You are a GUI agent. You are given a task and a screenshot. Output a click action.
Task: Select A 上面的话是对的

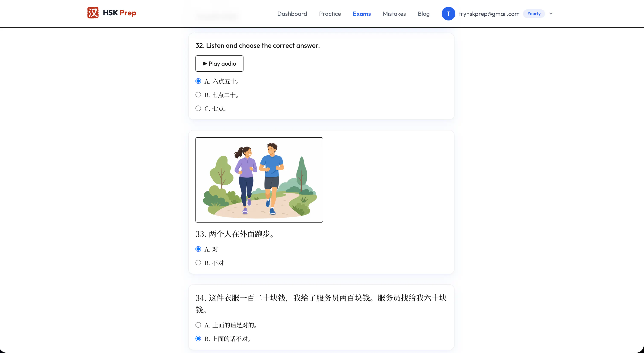point(198,325)
